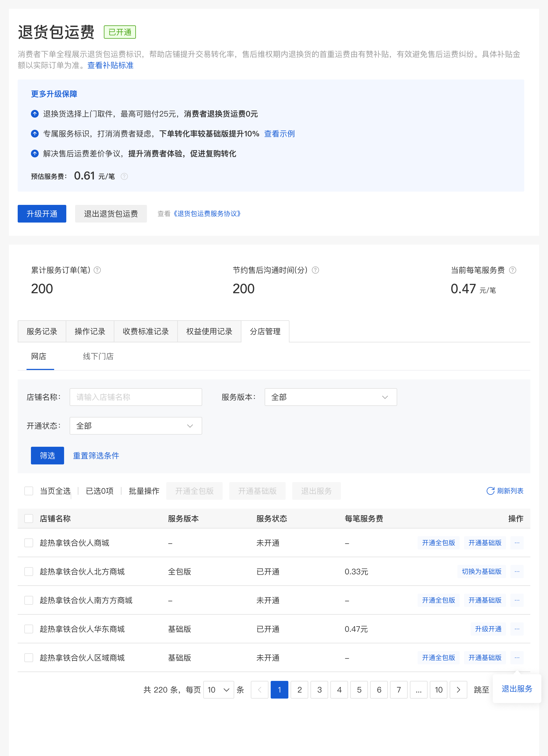
Task: Expand the per-page count selector
Action: (218, 690)
